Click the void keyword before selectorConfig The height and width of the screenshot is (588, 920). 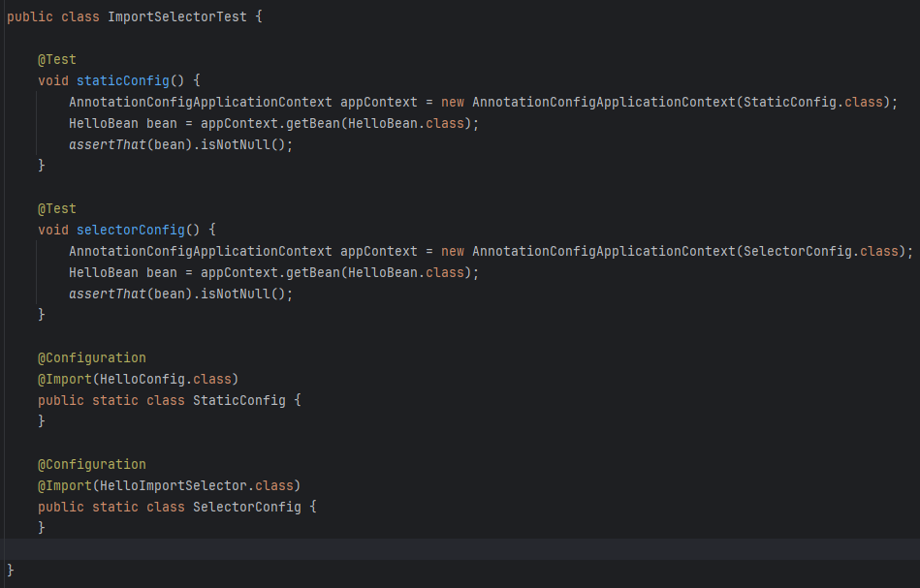tap(53, 230)
